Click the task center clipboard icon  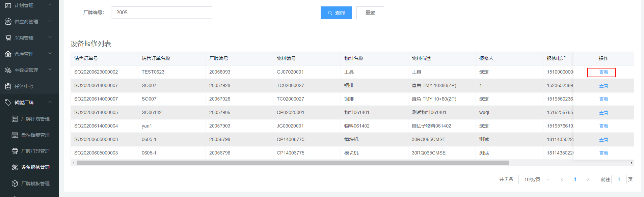pyautogui.click(x=8, y=86)
